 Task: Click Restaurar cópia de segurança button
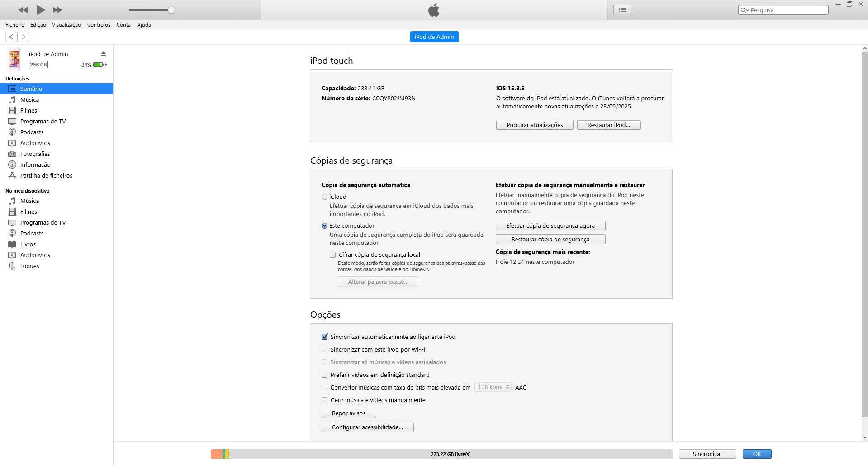coord(550,239)
